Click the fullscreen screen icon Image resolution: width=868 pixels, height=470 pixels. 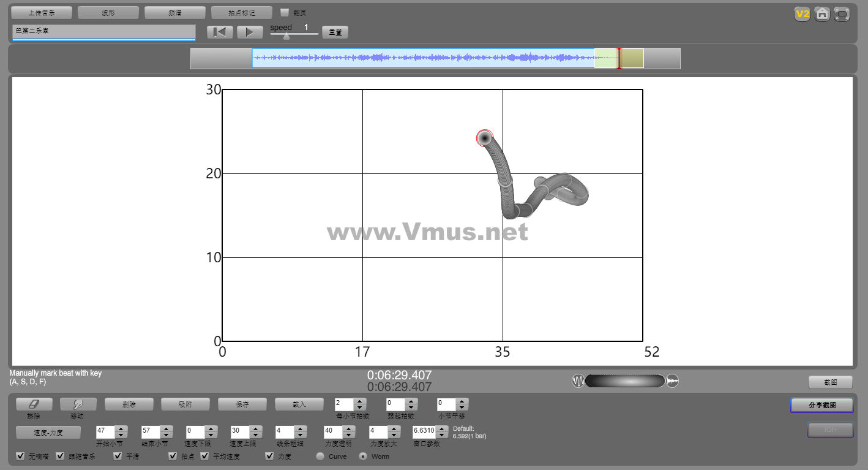coord(842,13)
